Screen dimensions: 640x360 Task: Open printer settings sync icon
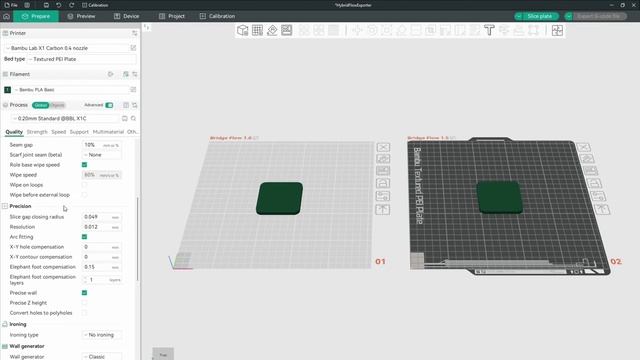coord(135,33)
